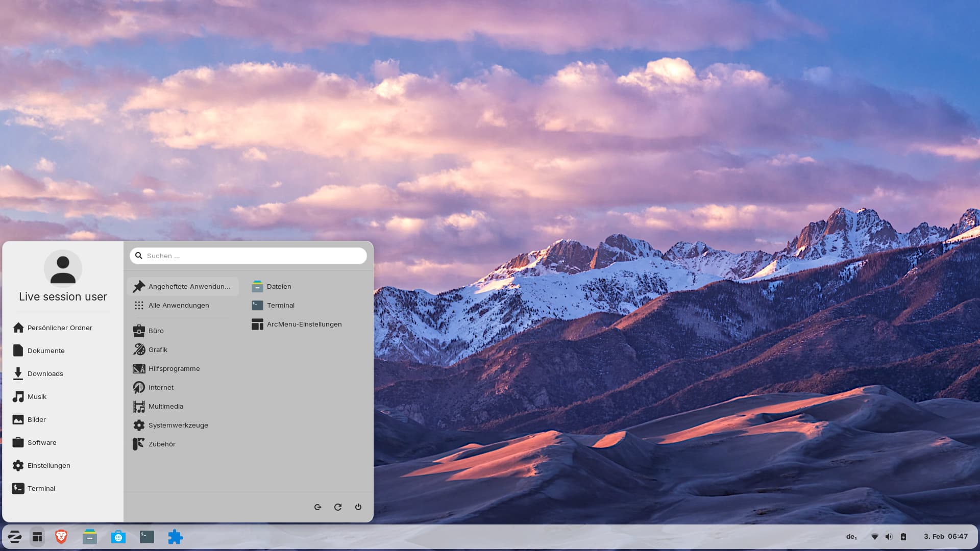Image resolution: width=980 pixels, height=551 pixels.
Task: Open the volume indicator in tray
Action: tap(889, 537)
